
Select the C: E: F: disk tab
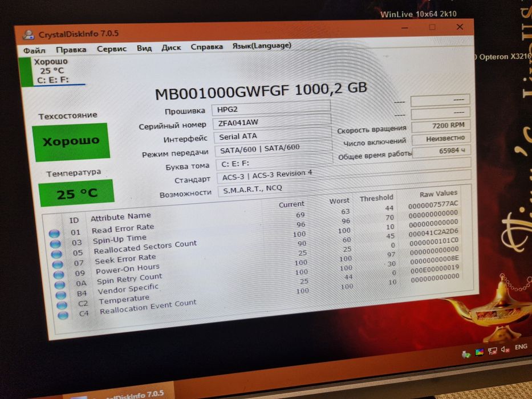click(x=52, y=71)
